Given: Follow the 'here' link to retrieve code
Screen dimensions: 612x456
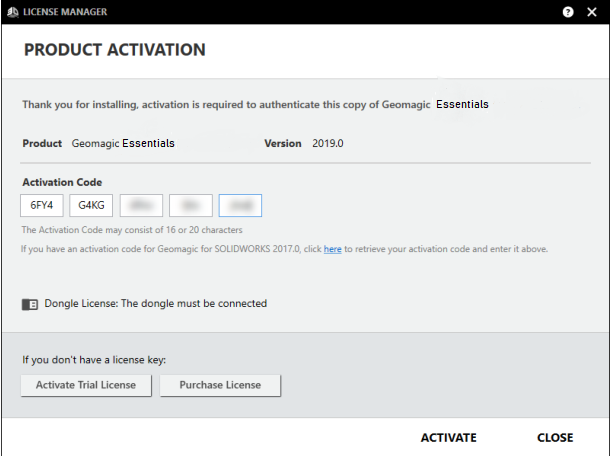Looking at the screenshot, I should (x=333, y=249).
